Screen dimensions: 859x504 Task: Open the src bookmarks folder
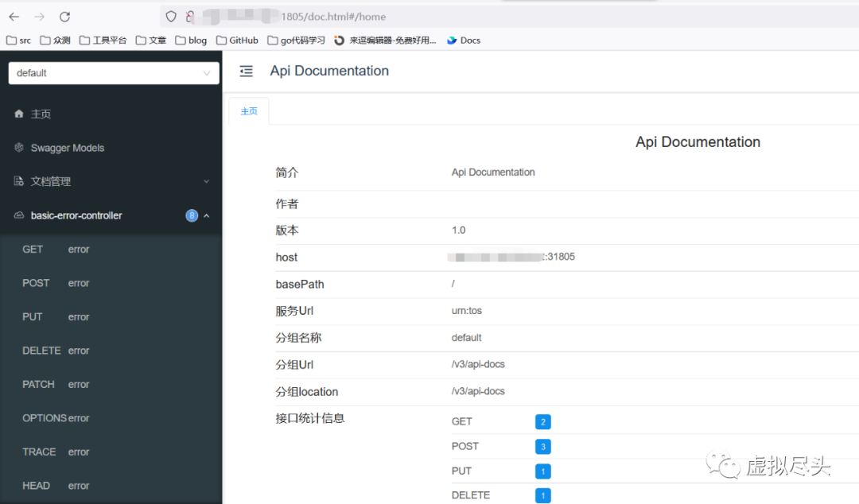18,41
